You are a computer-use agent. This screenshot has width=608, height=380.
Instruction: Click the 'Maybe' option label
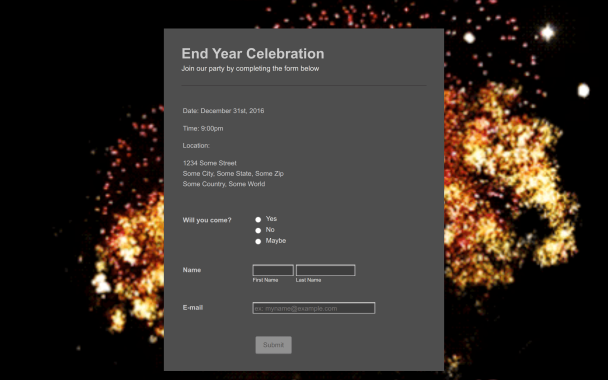tap(276, 240)
